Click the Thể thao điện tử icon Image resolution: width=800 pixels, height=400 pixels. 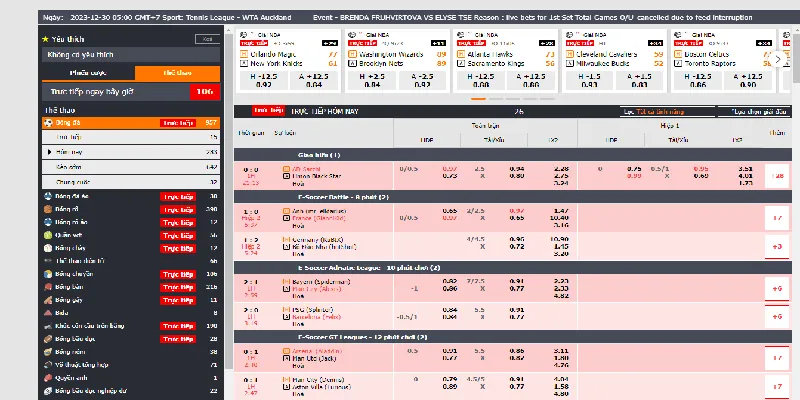click(x=48, y=261)
